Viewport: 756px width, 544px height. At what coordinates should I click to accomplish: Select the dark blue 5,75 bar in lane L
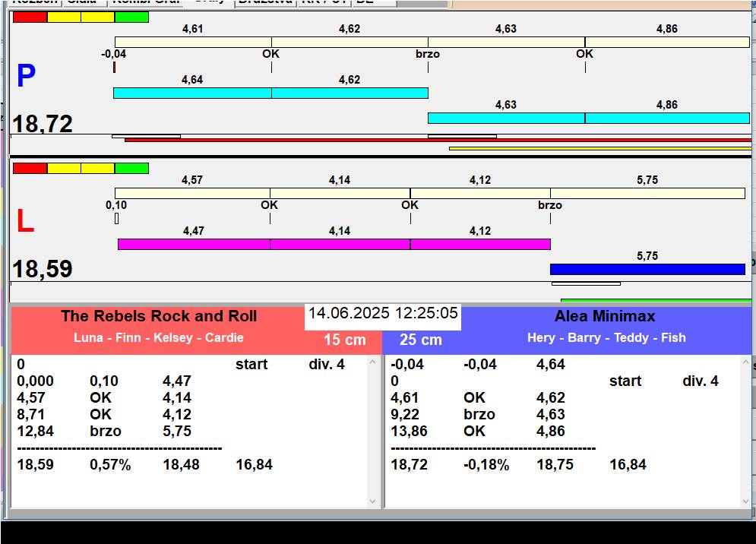[647, 269]
